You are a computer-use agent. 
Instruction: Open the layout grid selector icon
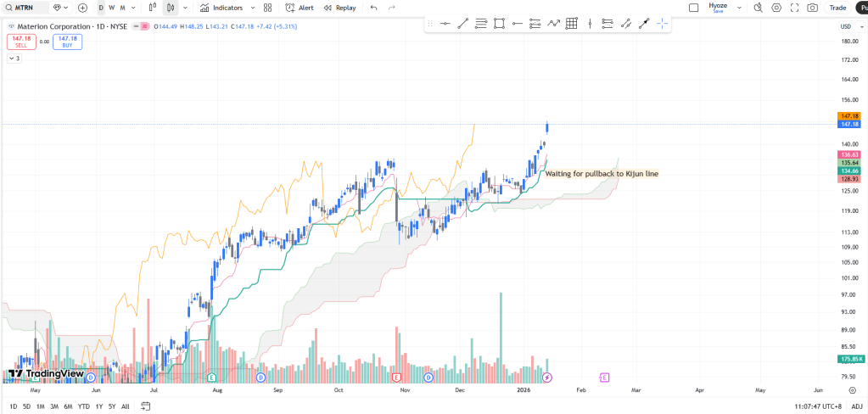267,8
